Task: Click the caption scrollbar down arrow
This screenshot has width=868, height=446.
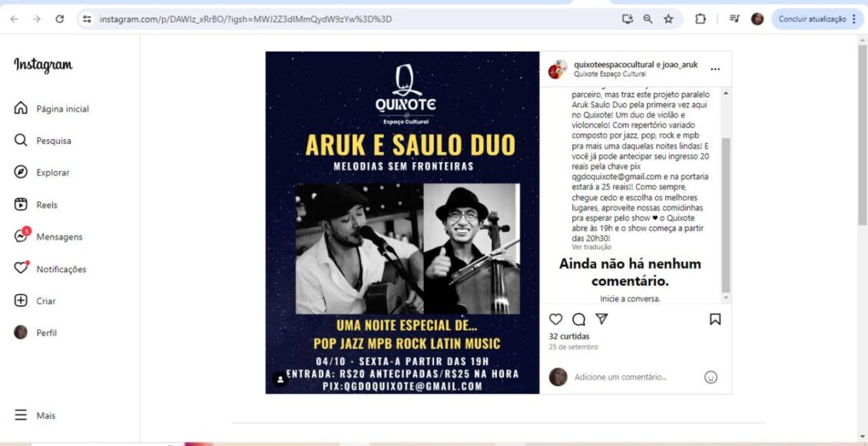Action: pyautogui.click(x=727, y=298)
